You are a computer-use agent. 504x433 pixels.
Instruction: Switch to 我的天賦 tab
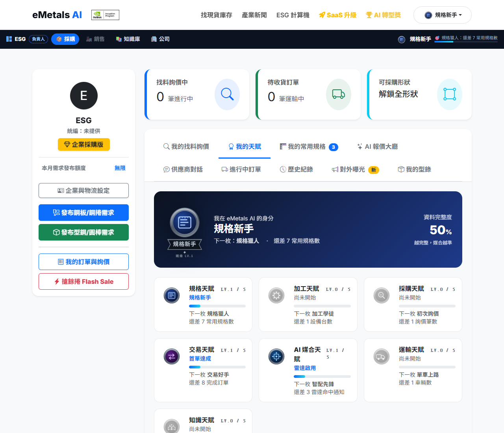245,146
